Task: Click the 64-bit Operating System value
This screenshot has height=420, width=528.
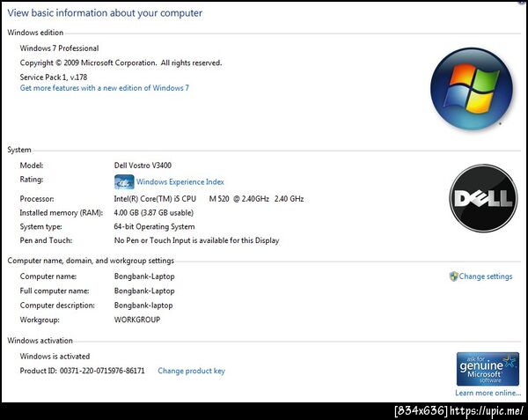Action: point(154,226)
